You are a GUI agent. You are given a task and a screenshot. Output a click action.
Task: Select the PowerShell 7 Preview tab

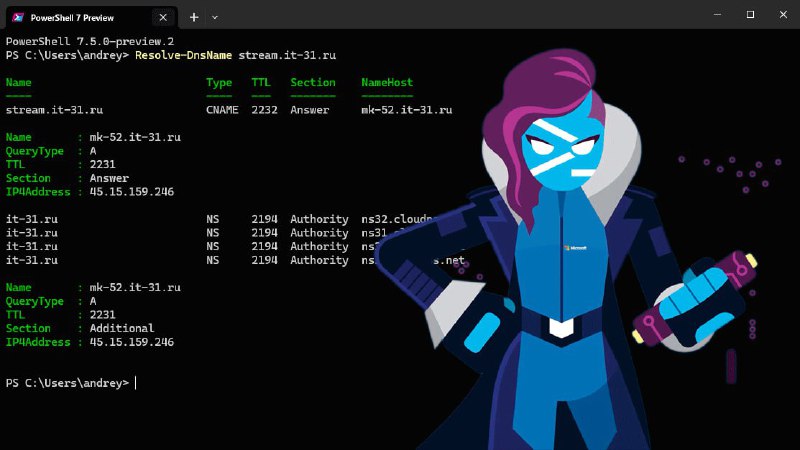coord(92,17)
